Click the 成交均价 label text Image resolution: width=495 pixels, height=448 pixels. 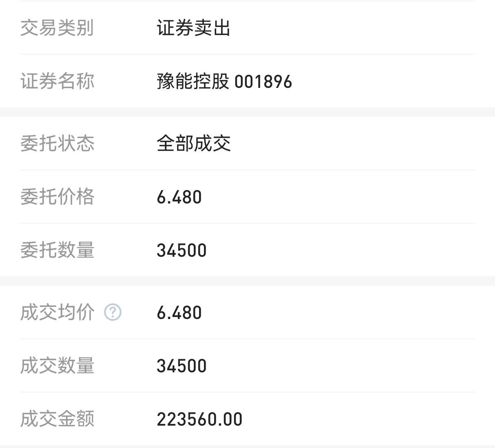(57, 313)
